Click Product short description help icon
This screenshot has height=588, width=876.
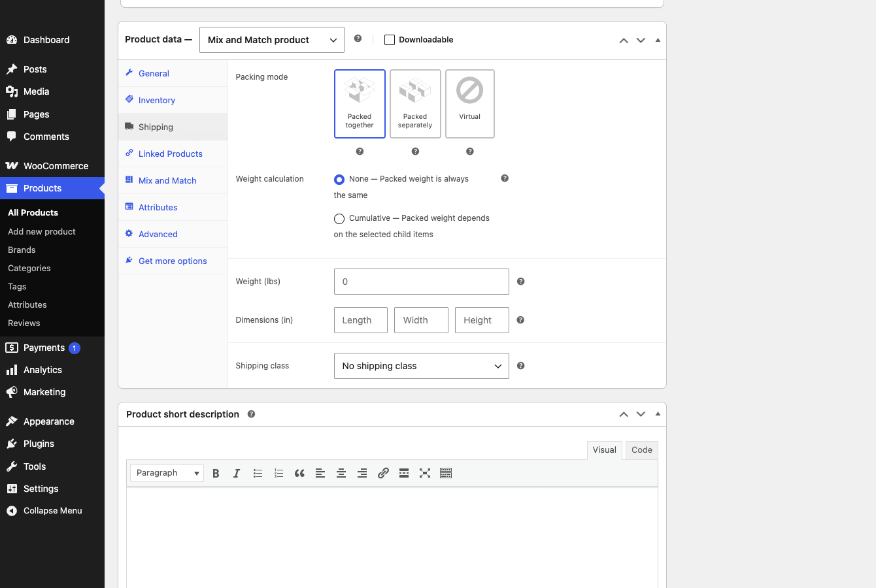click(251, 414)
